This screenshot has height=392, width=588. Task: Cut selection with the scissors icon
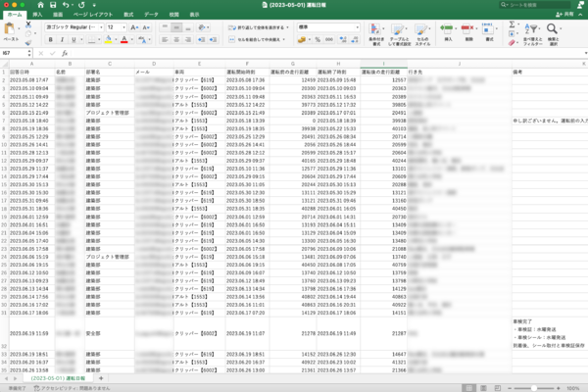tap(28, 24)
